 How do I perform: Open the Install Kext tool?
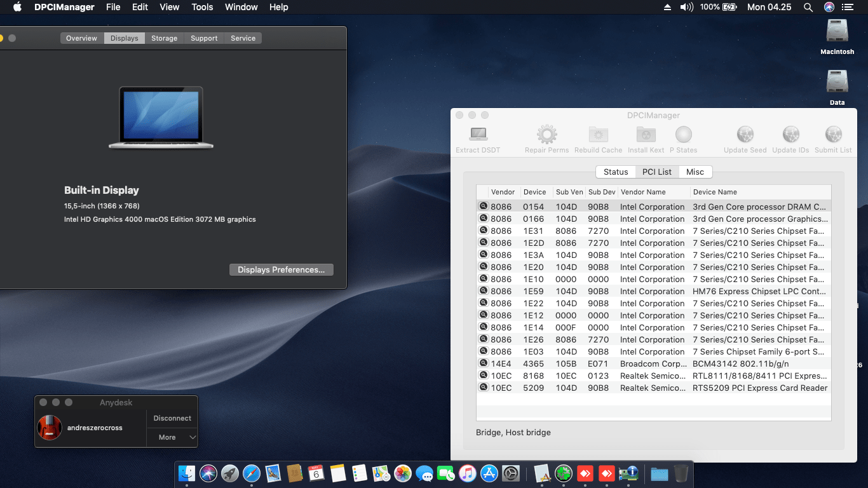646,135
